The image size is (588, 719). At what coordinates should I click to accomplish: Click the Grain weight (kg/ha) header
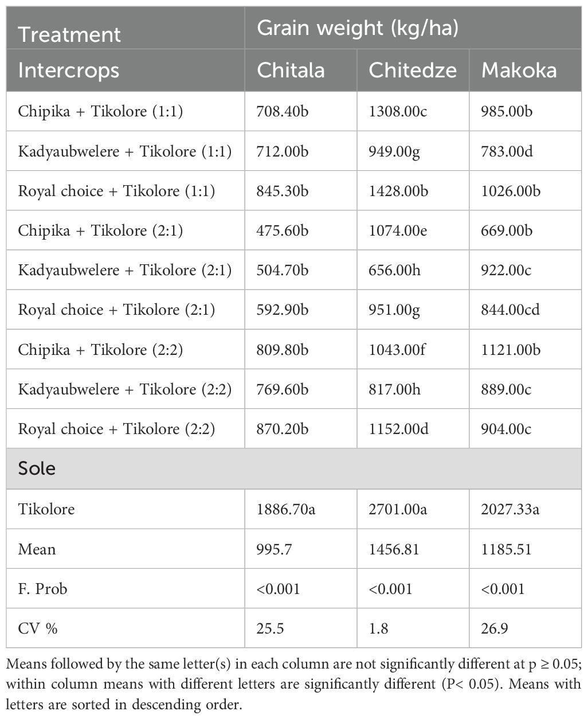pos(358,28)
